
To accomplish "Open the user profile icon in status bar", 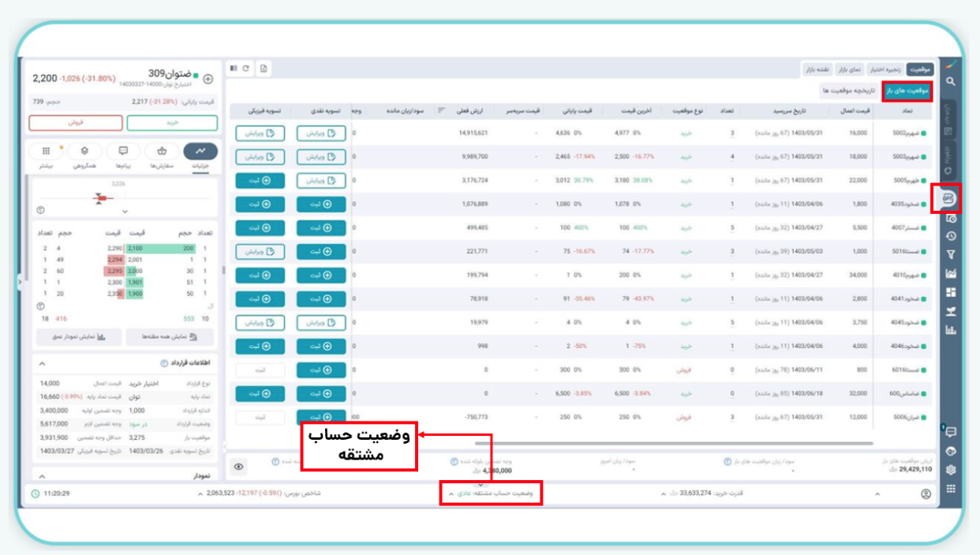I will point(926,493).
